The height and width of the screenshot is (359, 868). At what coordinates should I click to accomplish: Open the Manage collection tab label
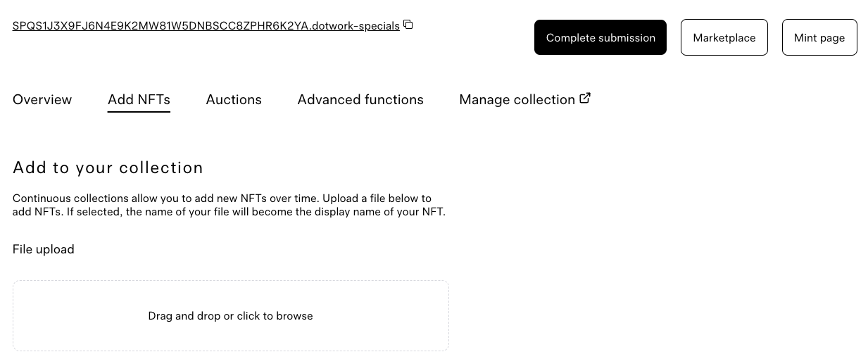pos(517,100)
